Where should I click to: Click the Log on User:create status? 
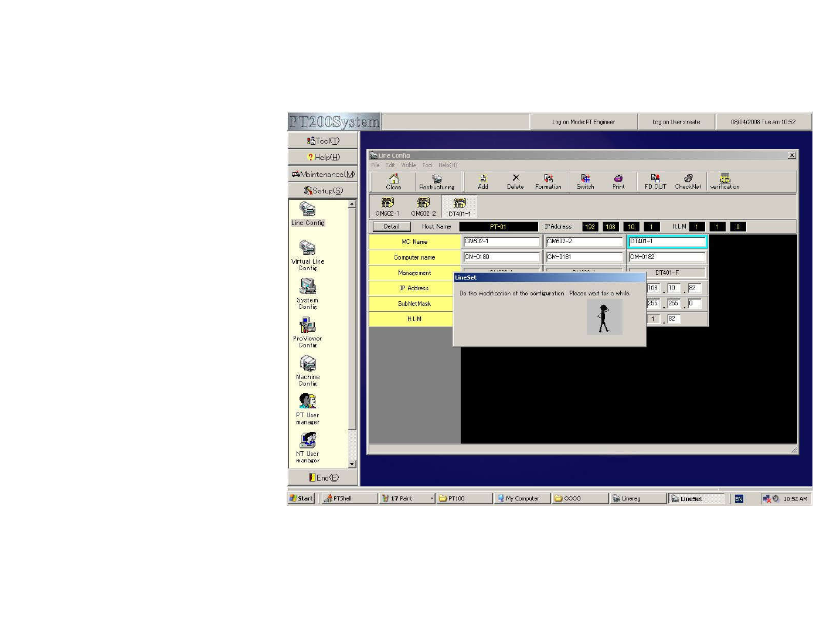[x=676, y=122]
